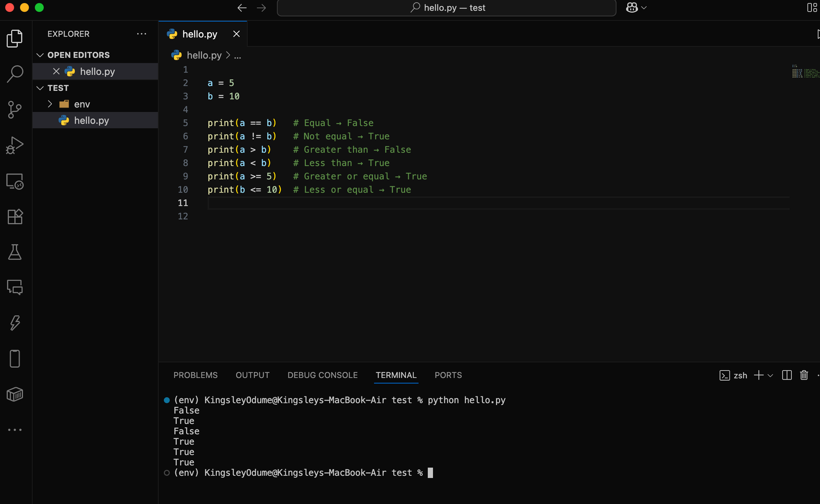Open Explorer more actions menu
The width and height of the screenshot is (820, 504).
coord(141,34)
